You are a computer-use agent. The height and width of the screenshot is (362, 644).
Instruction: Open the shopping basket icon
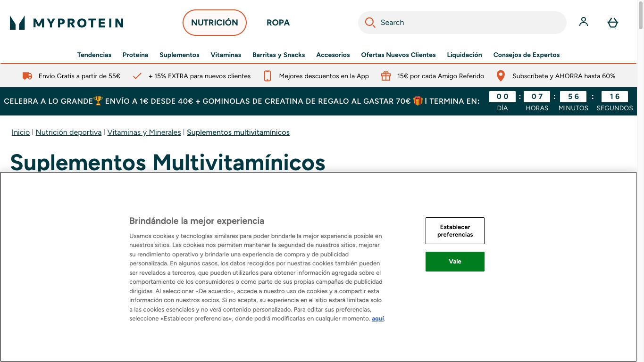coord(613,22)
